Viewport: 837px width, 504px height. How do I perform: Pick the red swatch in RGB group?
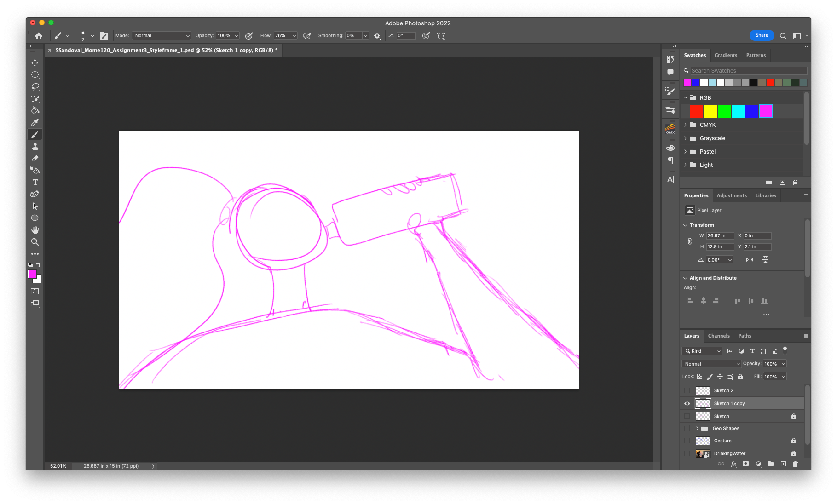point(697,111)
